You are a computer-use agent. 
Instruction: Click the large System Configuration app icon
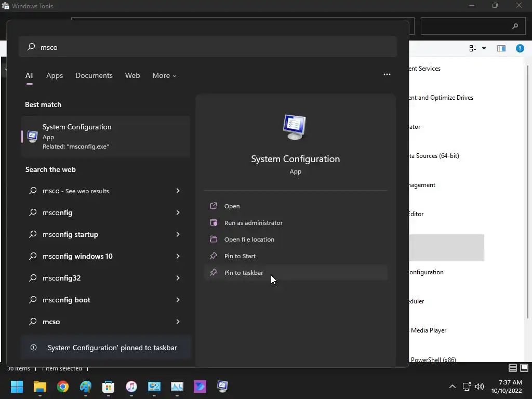click(x=295, y=127)
